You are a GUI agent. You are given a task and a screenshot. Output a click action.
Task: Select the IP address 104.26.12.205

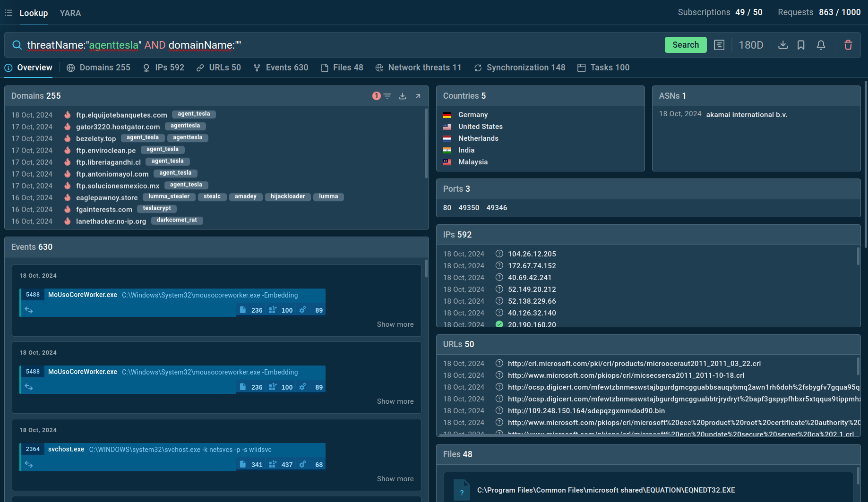click(x=532, y=254)
